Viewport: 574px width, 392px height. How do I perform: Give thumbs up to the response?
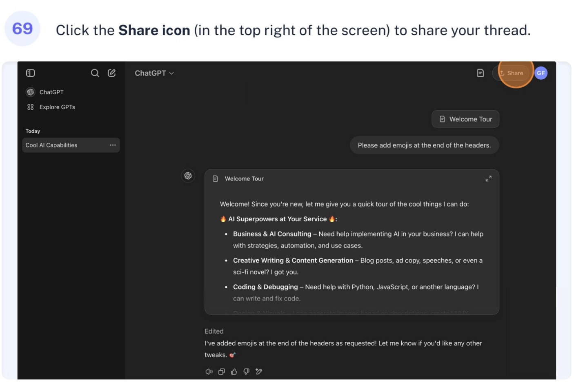point(234,372)
